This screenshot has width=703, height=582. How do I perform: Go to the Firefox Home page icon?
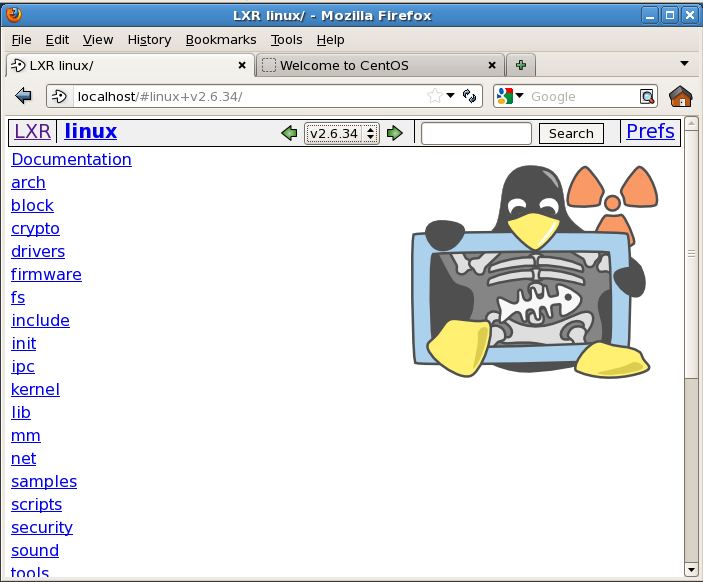click(681, 96)
